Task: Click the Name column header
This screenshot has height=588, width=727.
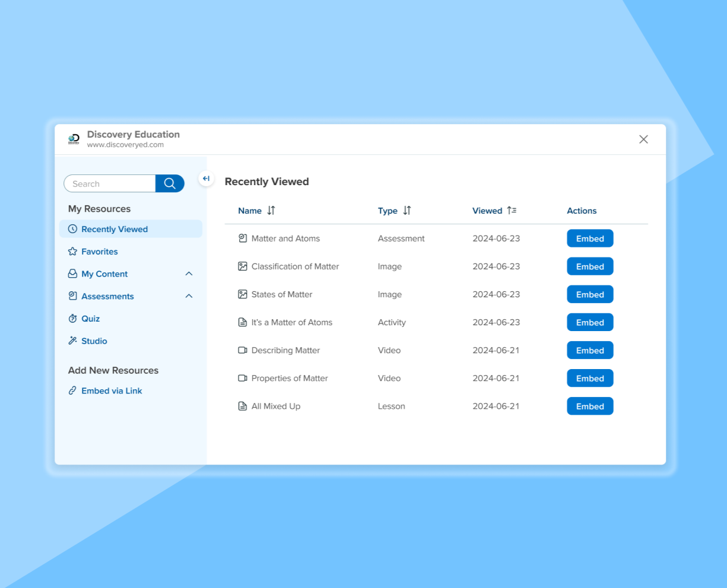Action: [x=250, y=211]
